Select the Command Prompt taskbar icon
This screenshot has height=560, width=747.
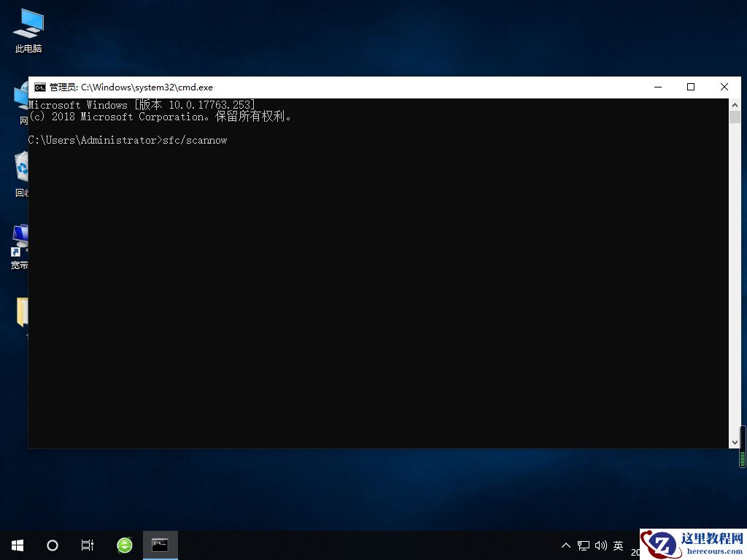pyautogui.click(x=160, y=545)
